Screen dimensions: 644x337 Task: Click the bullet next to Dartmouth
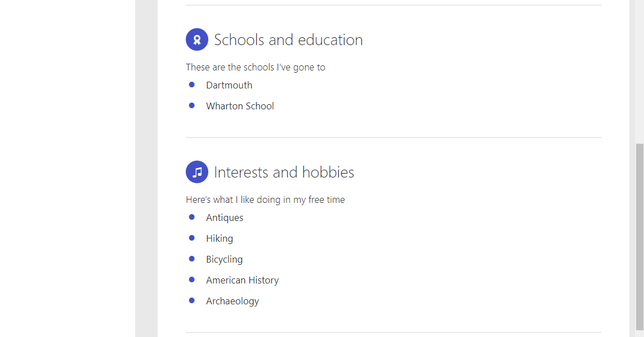192,85
